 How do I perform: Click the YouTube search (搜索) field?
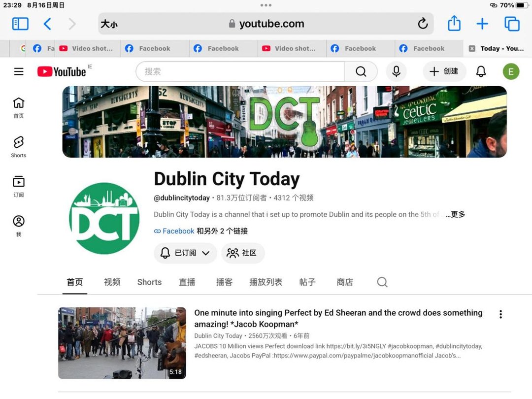tap(240, 71)
